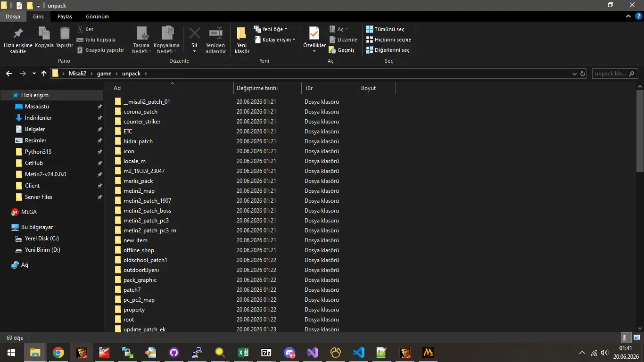Click the unpack search box

[x=615, y=74]
